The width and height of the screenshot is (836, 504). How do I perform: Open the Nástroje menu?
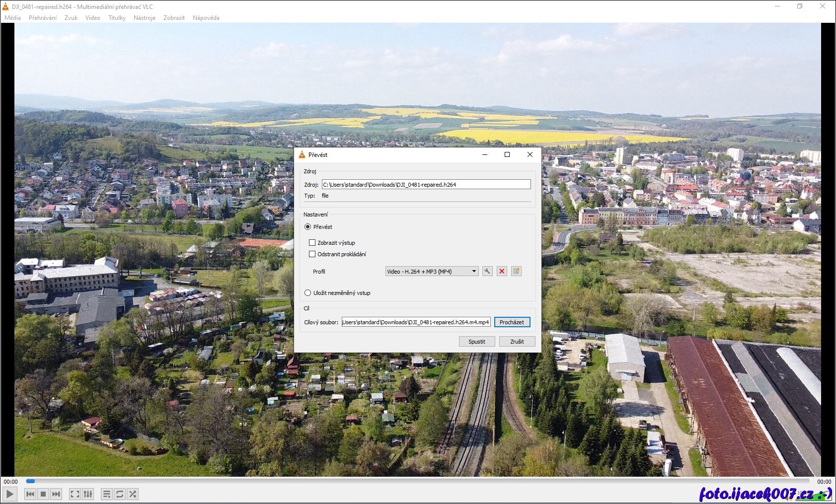pos(145,18)
